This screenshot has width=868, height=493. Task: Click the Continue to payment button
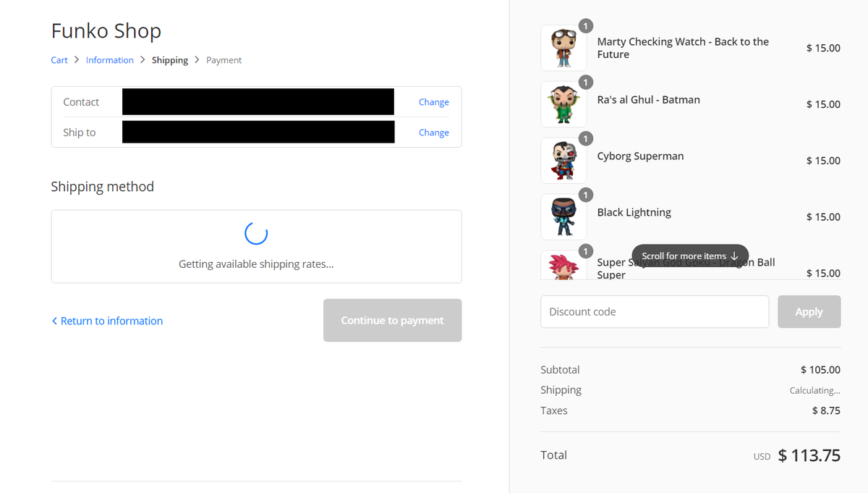tap(392, 320)
